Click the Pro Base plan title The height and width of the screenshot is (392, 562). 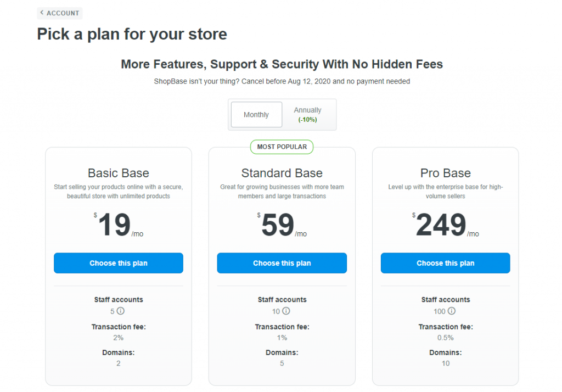point(446,173)
